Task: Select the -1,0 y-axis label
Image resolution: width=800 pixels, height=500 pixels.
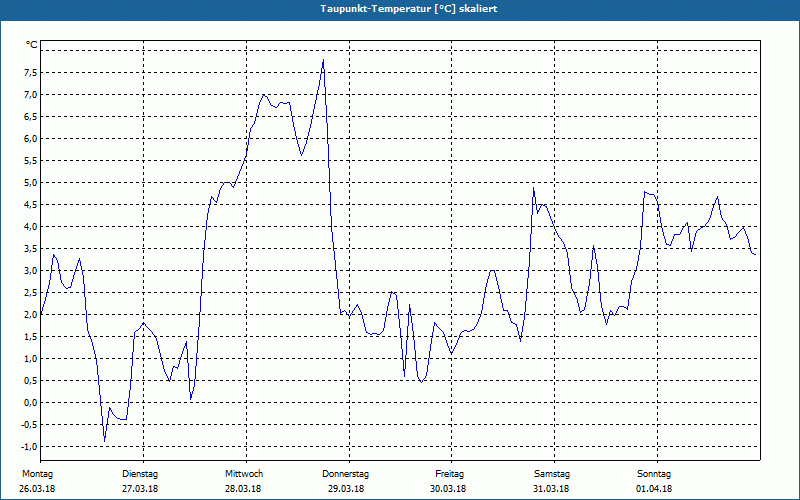Action: (x=29, y=446)
